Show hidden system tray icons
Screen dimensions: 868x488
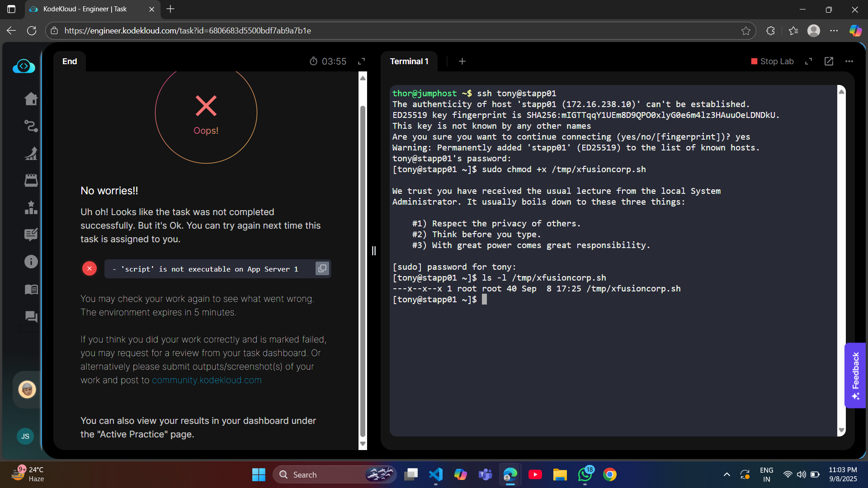coord(726,474)
